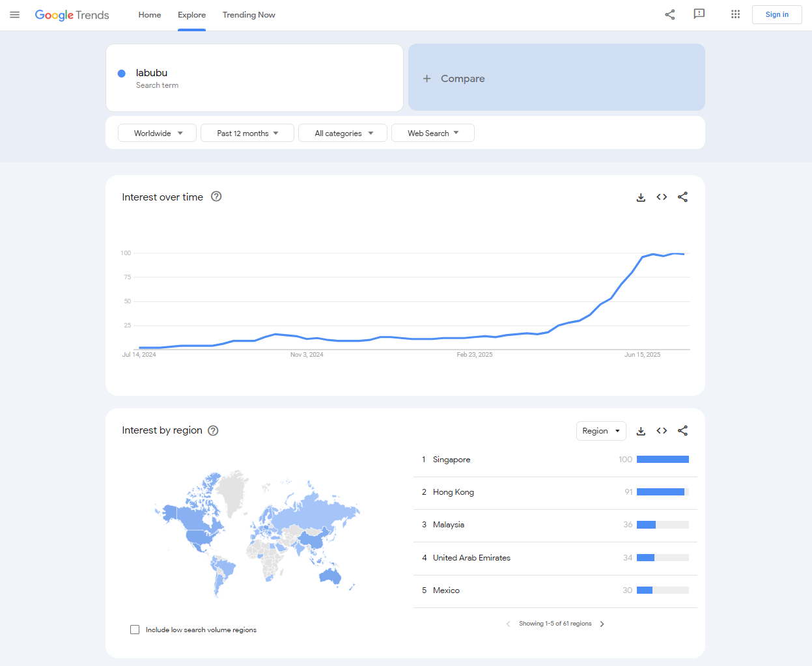
Task: Edit the labubu search term
Action: coord(255,77)
